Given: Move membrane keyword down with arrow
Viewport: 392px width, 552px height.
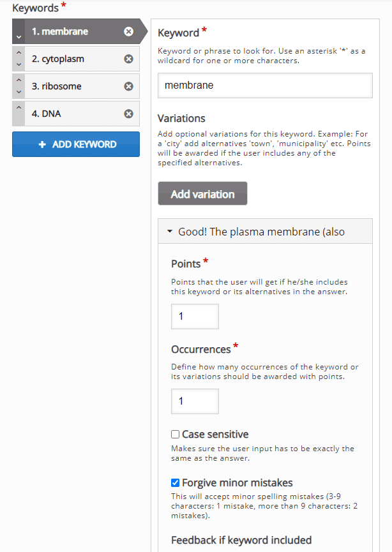Looking at the screenshot, I should coord(19,37).
